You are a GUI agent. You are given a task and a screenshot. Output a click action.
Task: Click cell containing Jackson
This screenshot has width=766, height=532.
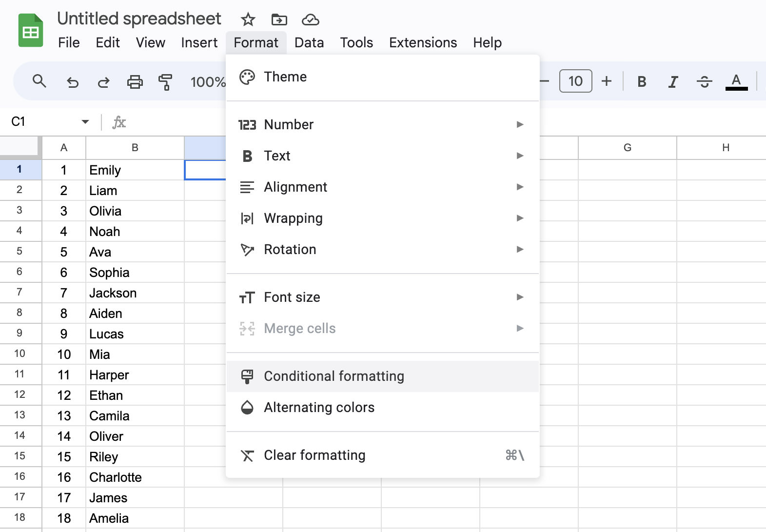pos(135,293)
